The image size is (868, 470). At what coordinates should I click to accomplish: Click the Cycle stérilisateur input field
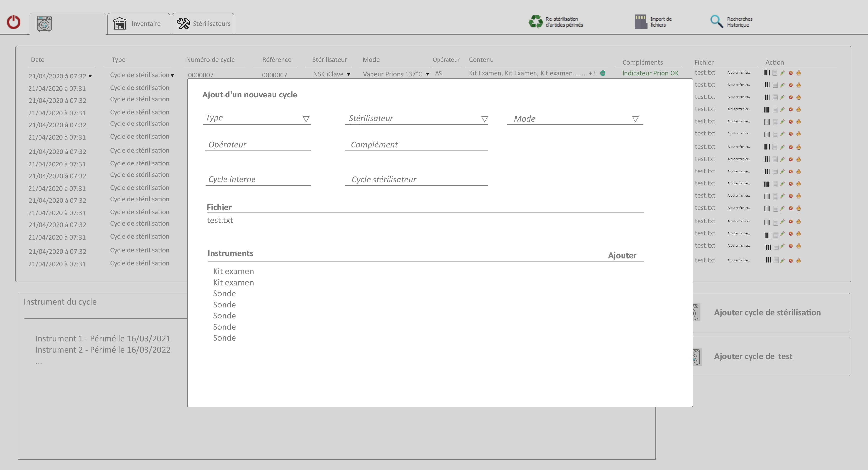point(417,180)
